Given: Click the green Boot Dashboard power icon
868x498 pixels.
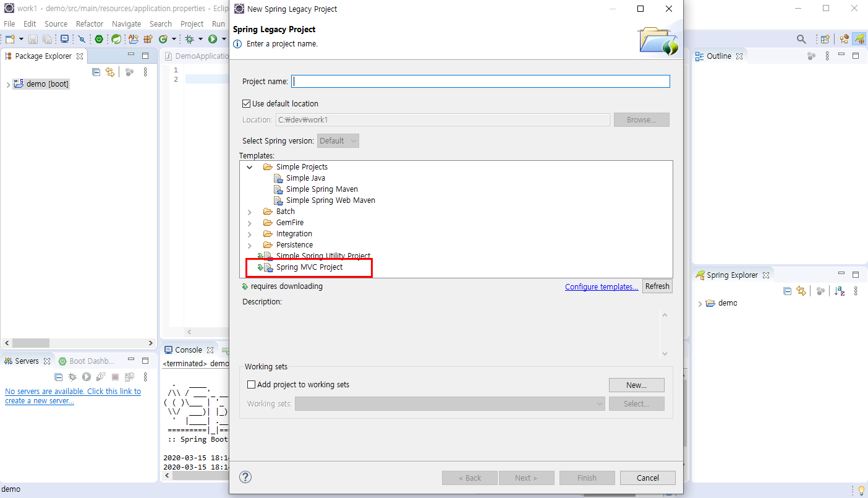Looking at the screenshot, I should (x=99, y=39).
